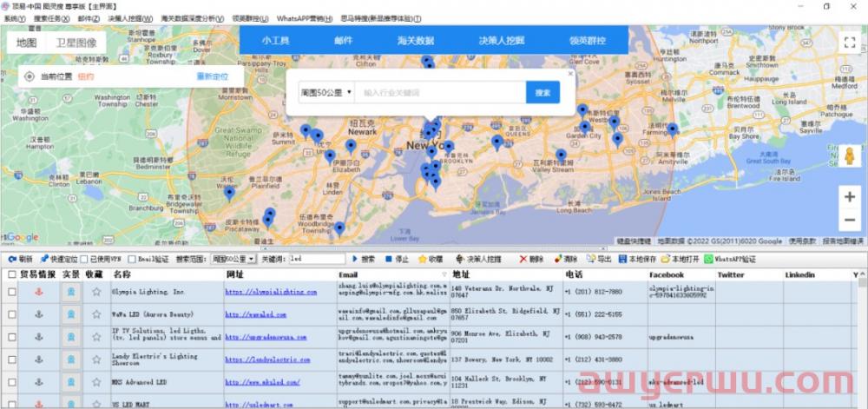The width and height of the screenshot is (868, 409).
Task: Check the WaWa LED row checkbox
Action: click(12, 314)
